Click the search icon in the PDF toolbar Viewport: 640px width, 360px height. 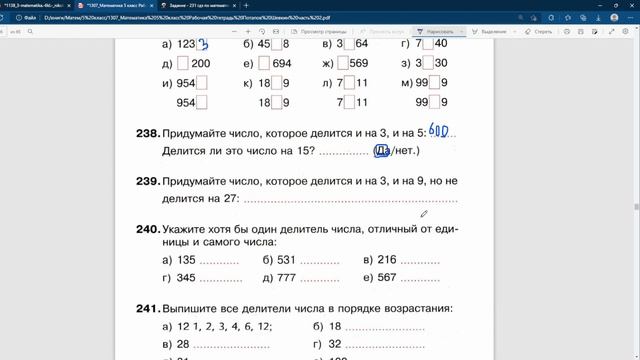tap(30, 31)
